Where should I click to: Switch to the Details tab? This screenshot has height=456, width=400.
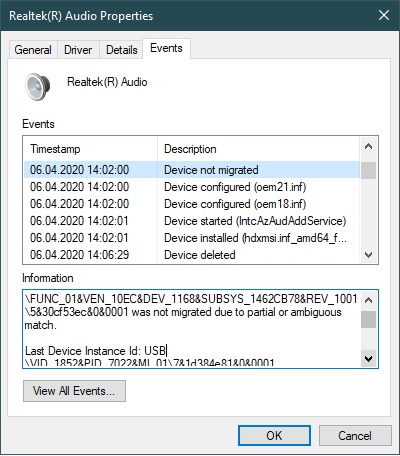point(122,50)
